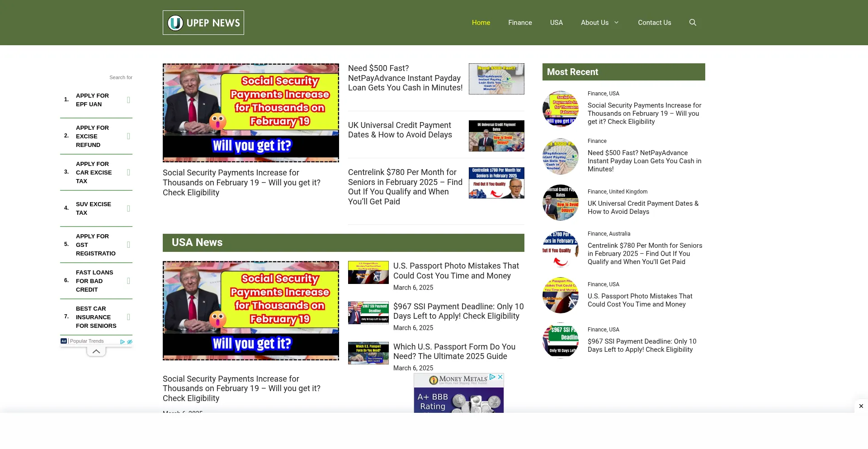This screenshot has width=868, height=449.
Task: Click Australia category in Most Recent
Action: click(619, 234)
